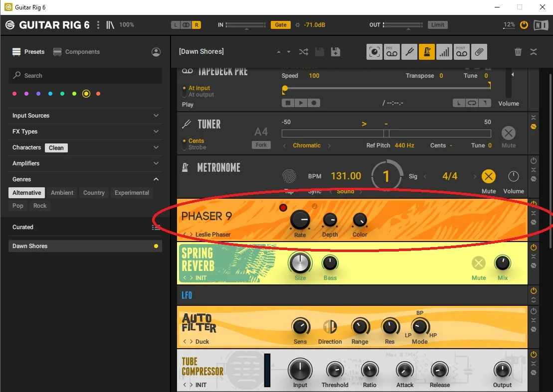Shuffle presets with the random icon

(x=303, y=52)
